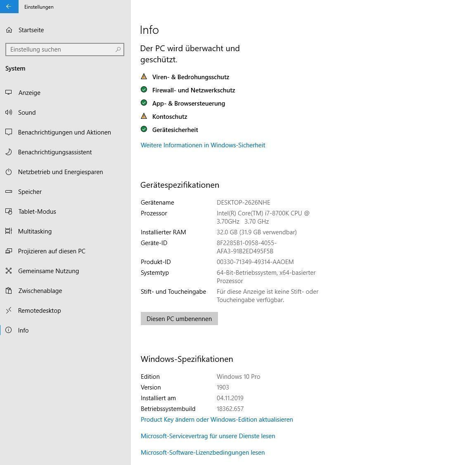Click green check beside App- & Browsersteuerung

(144, 103)
